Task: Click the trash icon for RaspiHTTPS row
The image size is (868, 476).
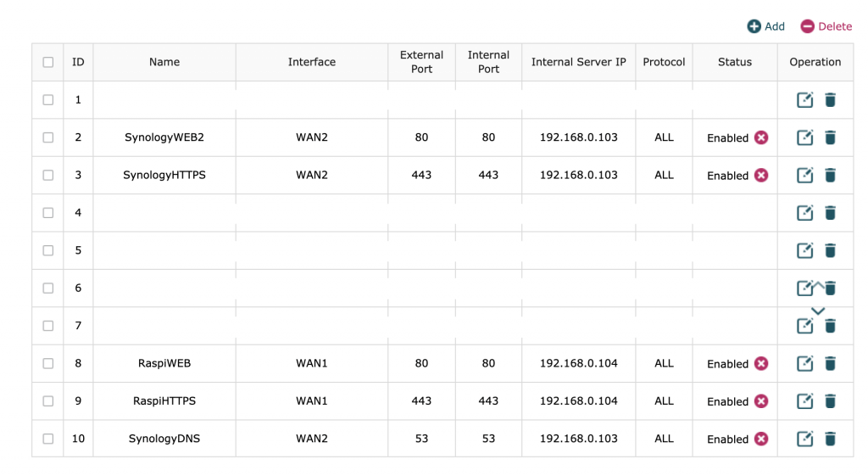Action: 830,401
